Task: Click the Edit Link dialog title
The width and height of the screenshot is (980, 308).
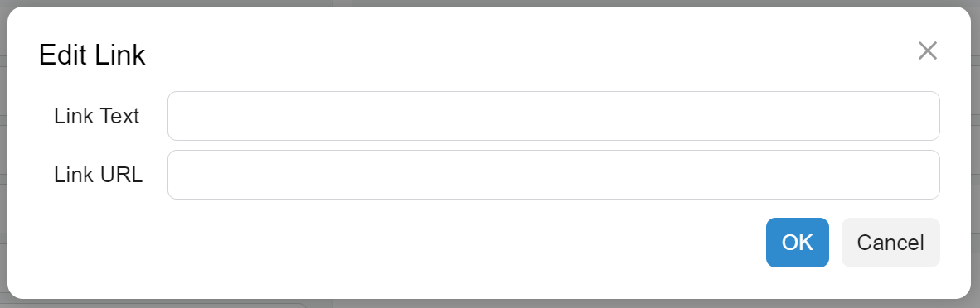Action: point(92,55)
